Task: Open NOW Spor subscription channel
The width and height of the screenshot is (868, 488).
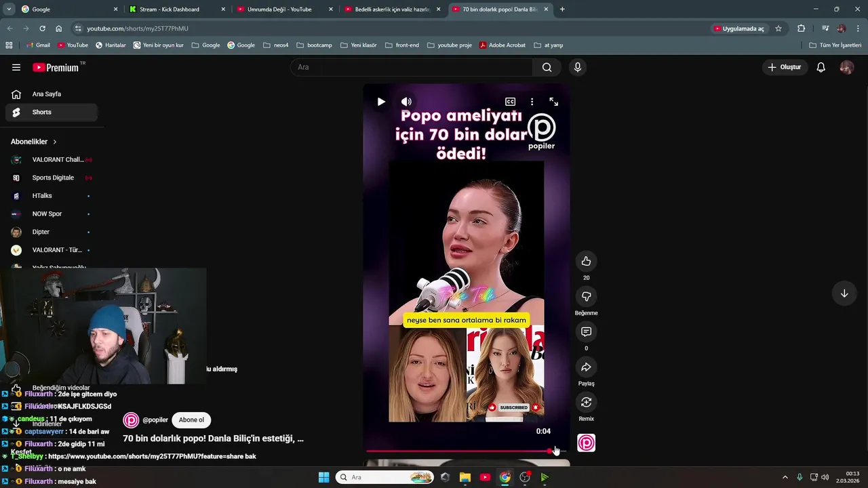Action: pyautogui.click(x=52, y=213)
